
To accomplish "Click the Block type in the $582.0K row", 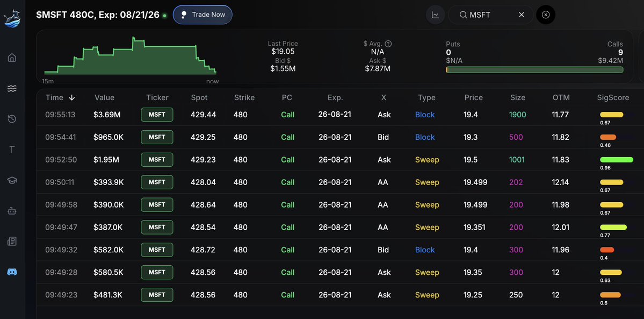I will point(425,250).
